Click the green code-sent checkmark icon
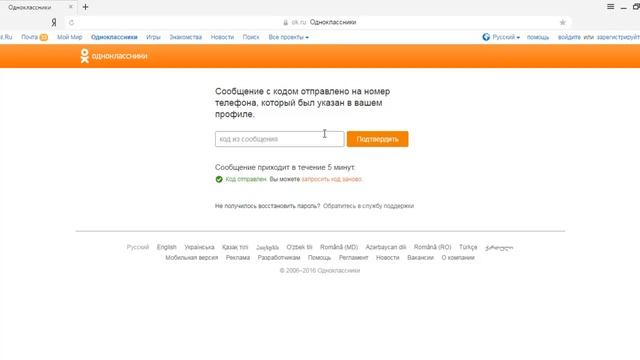Viewport: 640px width, 360px height. tap(219, 179)
